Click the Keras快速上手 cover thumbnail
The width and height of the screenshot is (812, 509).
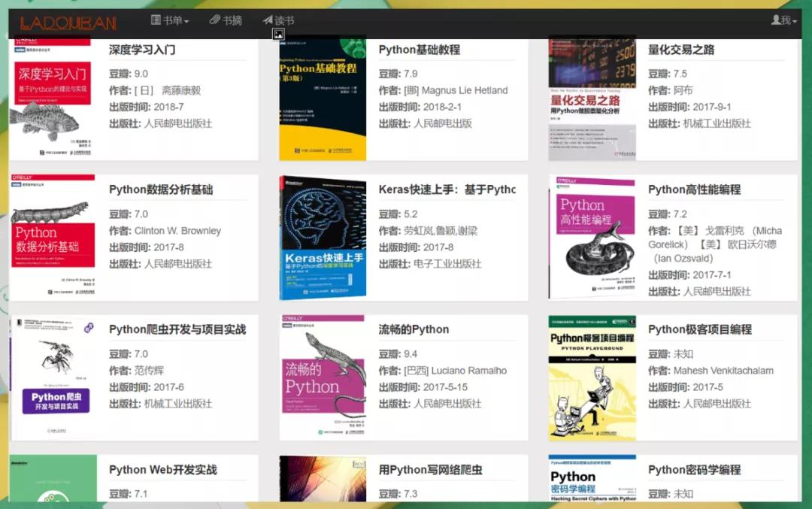pyautogui.click(x=322, y=236)
